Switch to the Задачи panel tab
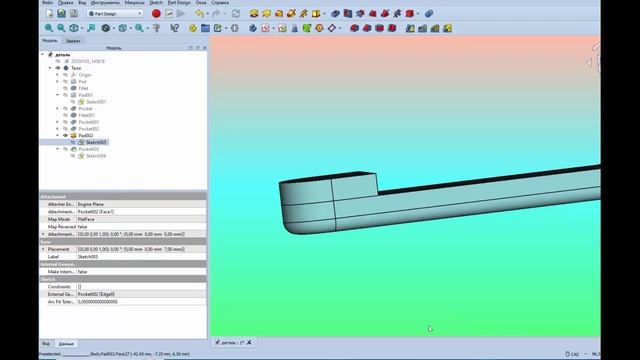640x360 pixels. [73, 41]
